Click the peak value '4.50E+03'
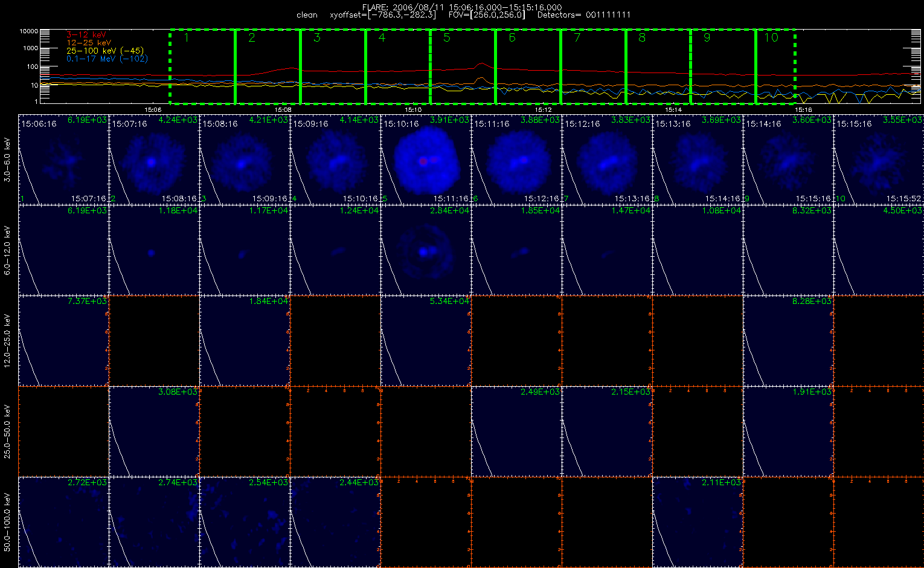The width and height of the screenshot is (924, 568). click(903, 211)
